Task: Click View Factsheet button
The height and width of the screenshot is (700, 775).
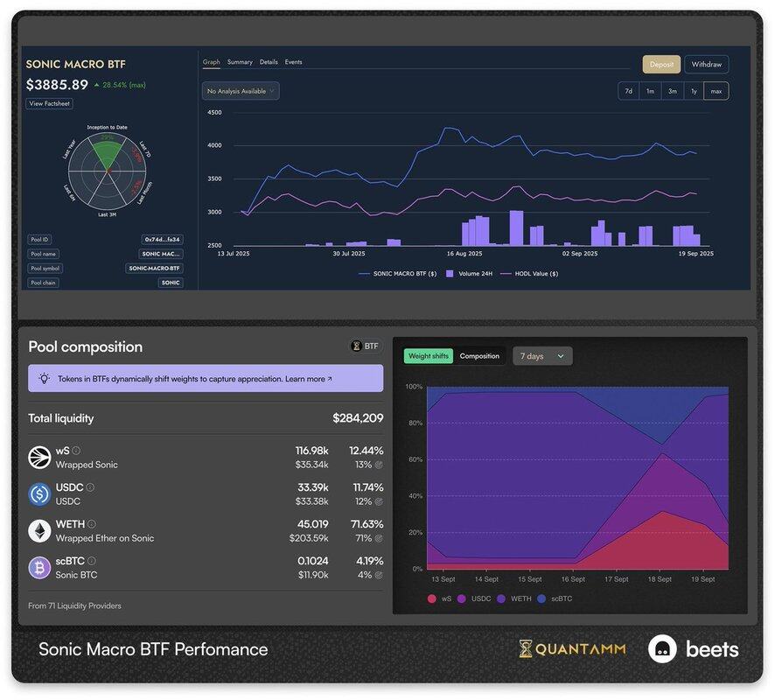Action: pyautogui.click(x=50, y=104)
